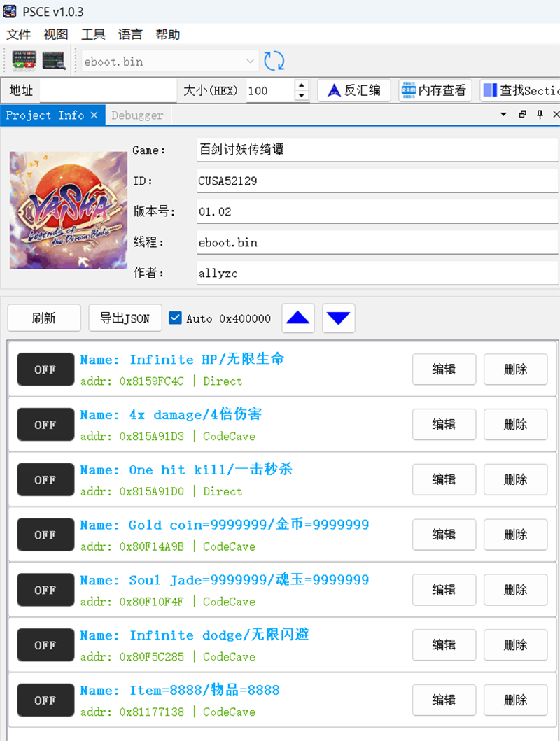Click the refresh arrows icon beside eboot.bin
Screen dimensions: 560x741
tap(274, 61)
